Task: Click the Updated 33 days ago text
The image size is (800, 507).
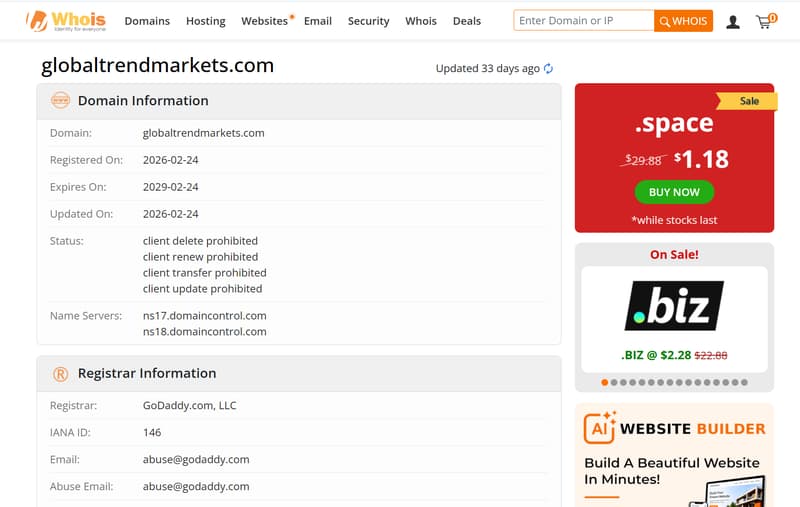Action: pos(487,68)
